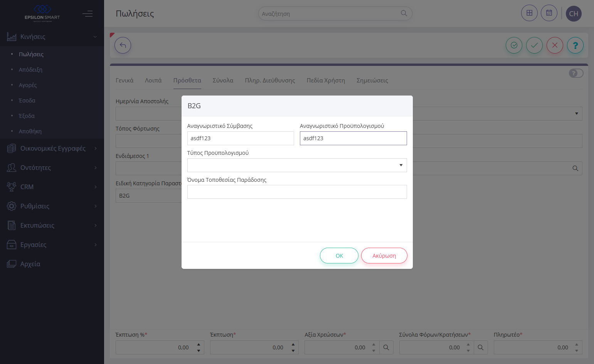Switch to the Λοιπά tab

pyautogui.click(x=153, y=81)
